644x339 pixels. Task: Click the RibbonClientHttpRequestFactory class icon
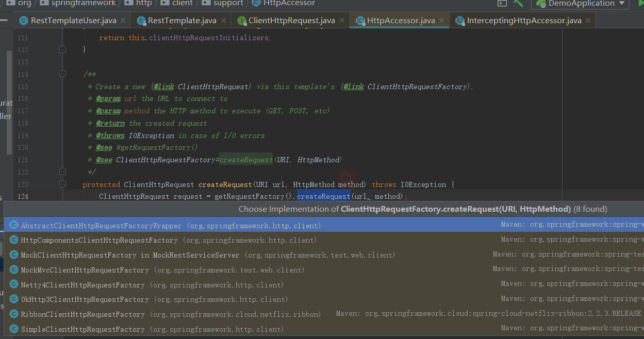coord(14,314)
